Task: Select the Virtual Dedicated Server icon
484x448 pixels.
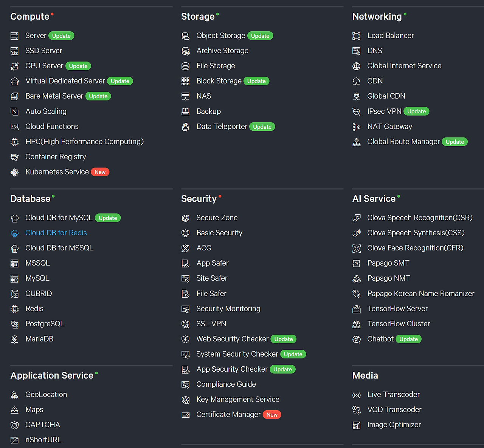Action: [x=14, y=81]
